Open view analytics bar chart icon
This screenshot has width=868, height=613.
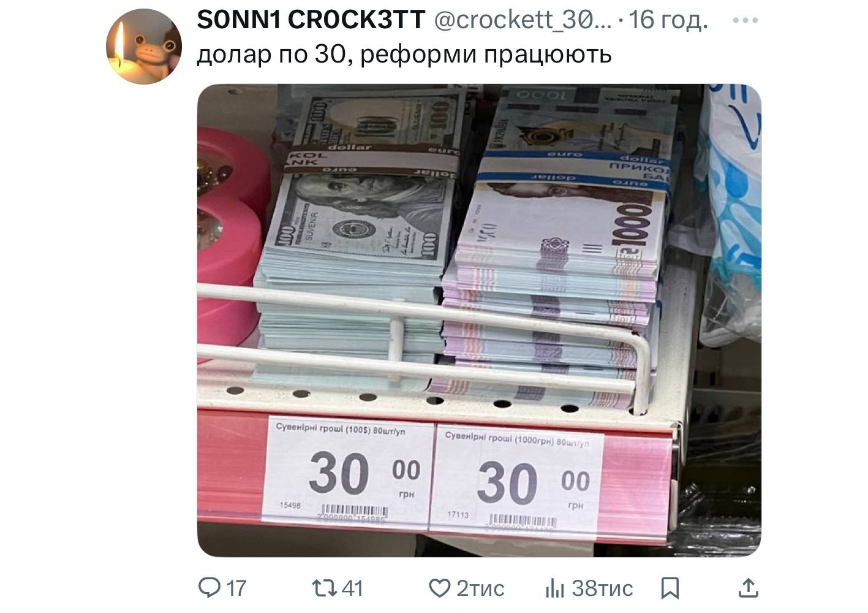[x=554, y=588]
